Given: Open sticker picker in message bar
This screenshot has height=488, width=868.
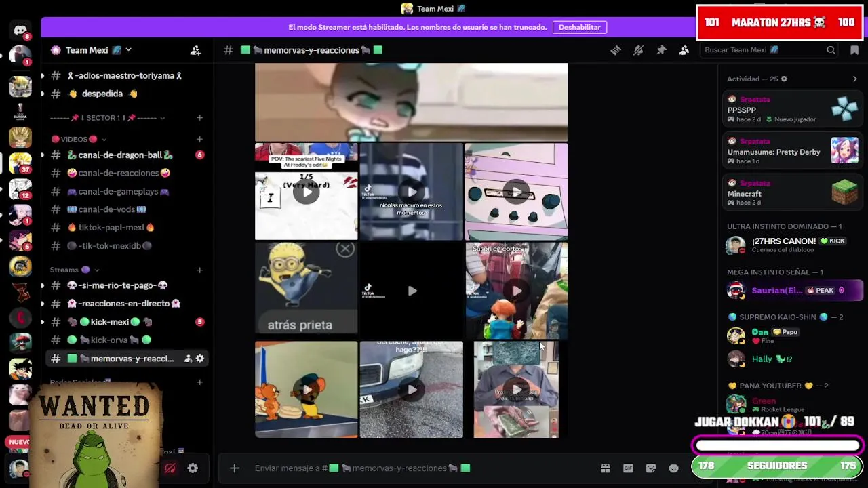Looking at the screenshot, I should pos(651,468).
